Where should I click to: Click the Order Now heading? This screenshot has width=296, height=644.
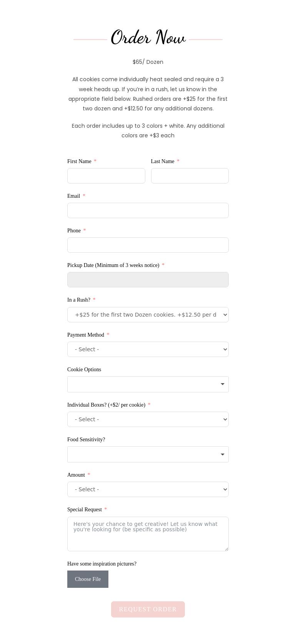[148, 38]
